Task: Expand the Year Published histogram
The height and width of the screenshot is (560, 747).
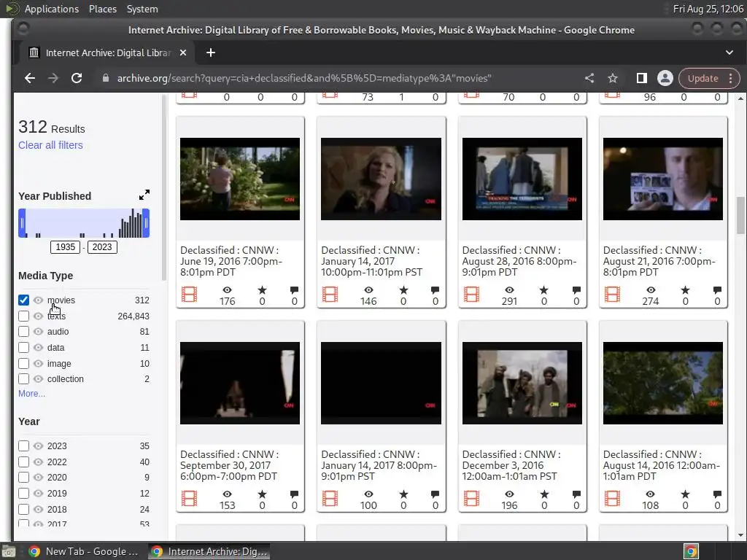Action: tap(144, 195)
